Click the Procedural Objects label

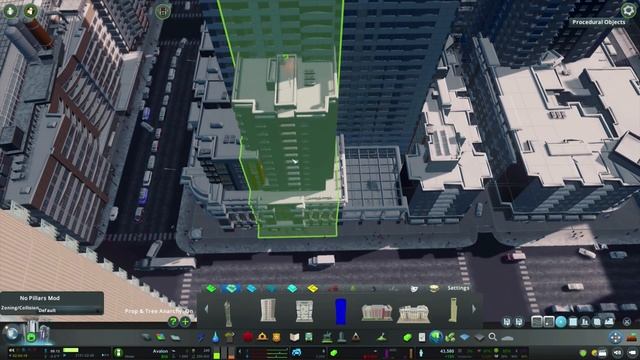(598, 22)
